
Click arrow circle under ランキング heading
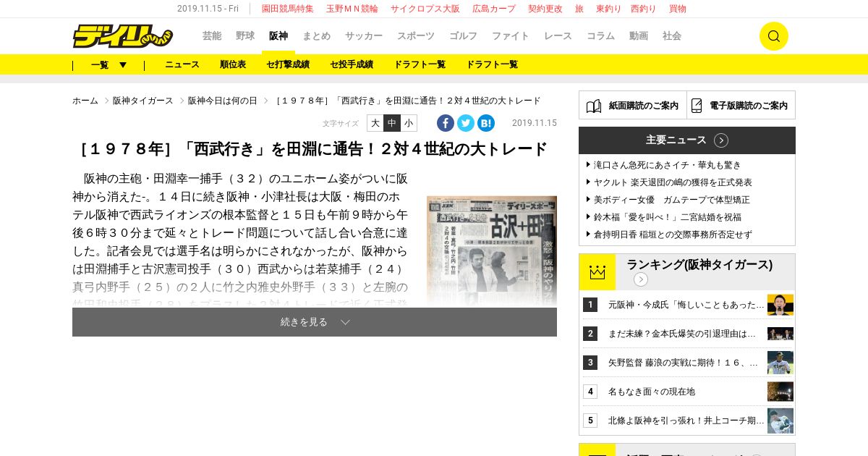[x=641, y=279]
